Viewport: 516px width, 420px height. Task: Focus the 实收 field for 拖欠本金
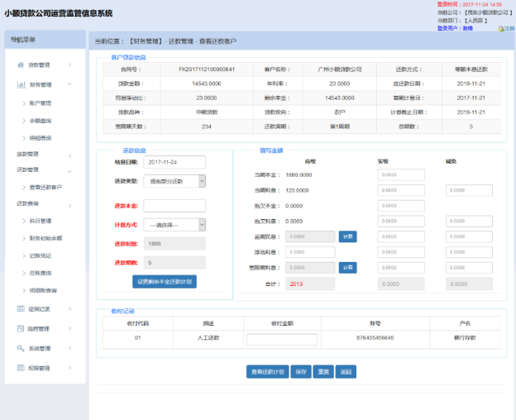401,206
